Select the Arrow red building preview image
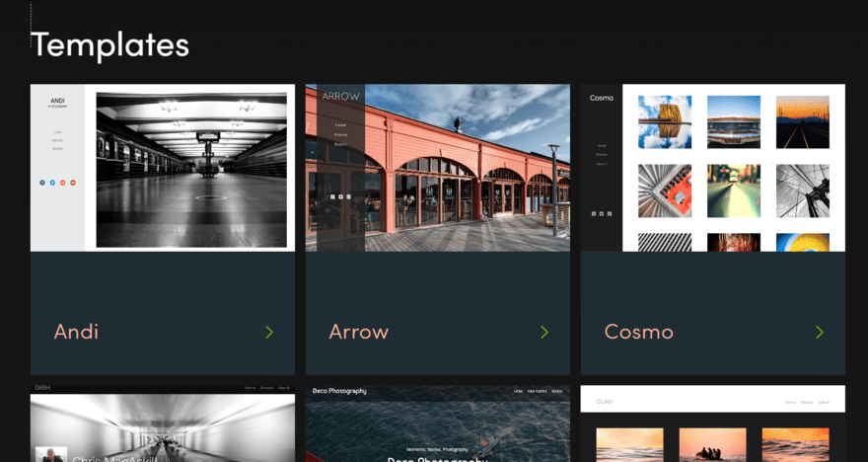 tap(464, 168)
